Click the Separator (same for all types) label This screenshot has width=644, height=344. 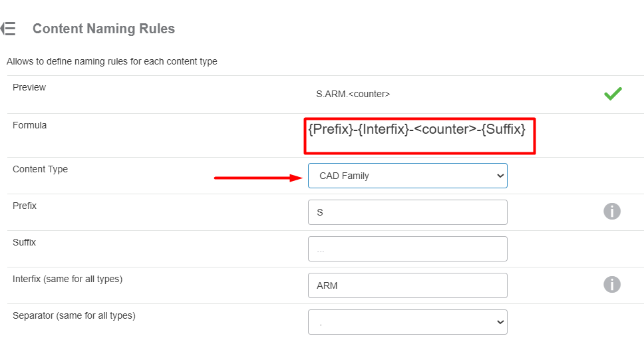coord(74,315)
